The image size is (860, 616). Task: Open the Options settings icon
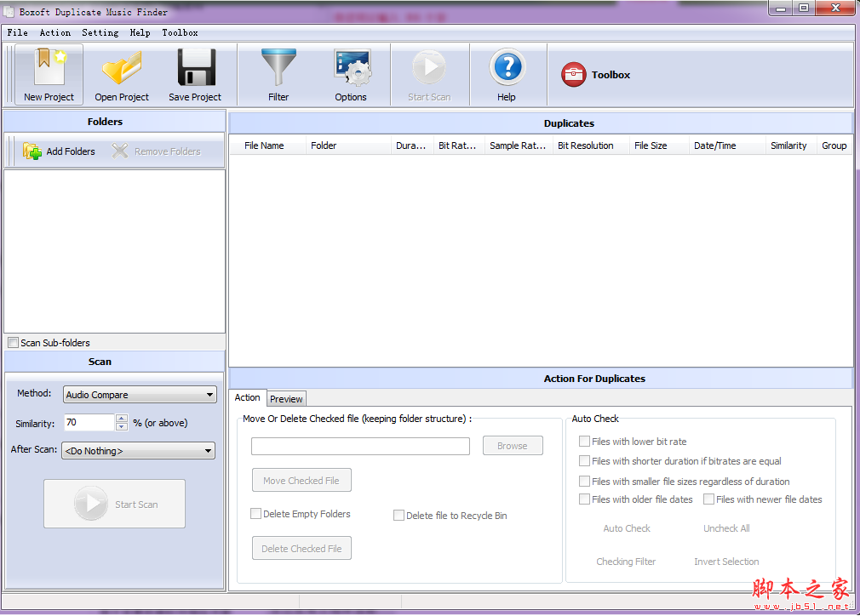(x=351, y=69)
